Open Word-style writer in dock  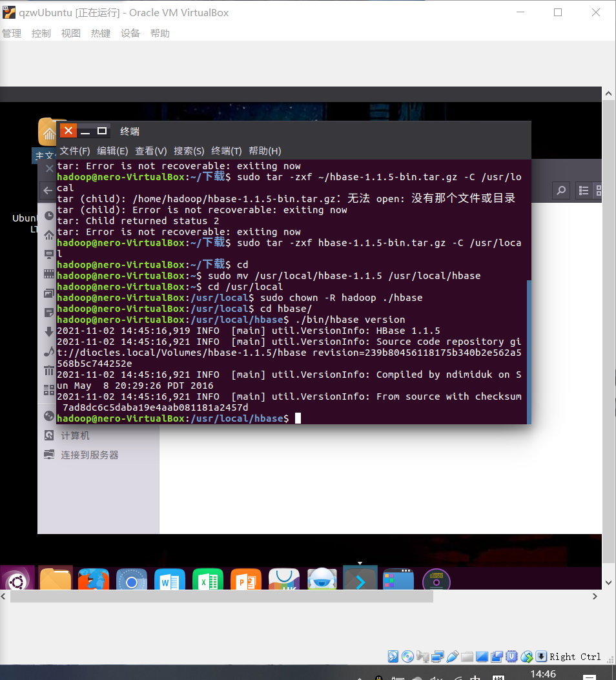(x=170, y=579)
